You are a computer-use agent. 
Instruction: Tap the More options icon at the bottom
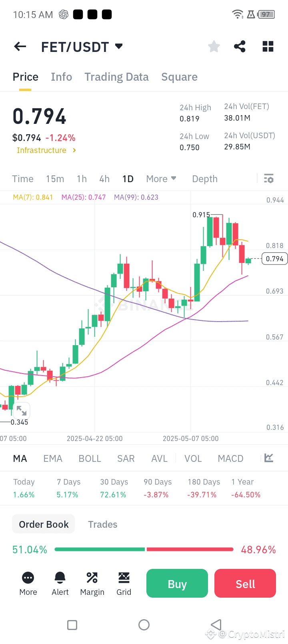coord(28,583)
